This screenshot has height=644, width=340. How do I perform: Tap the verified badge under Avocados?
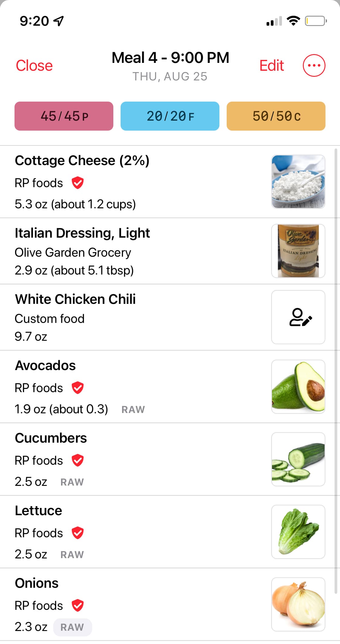78,388
